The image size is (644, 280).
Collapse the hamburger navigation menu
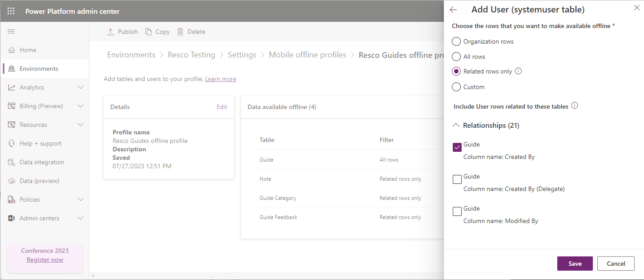(x=12, y=32)
